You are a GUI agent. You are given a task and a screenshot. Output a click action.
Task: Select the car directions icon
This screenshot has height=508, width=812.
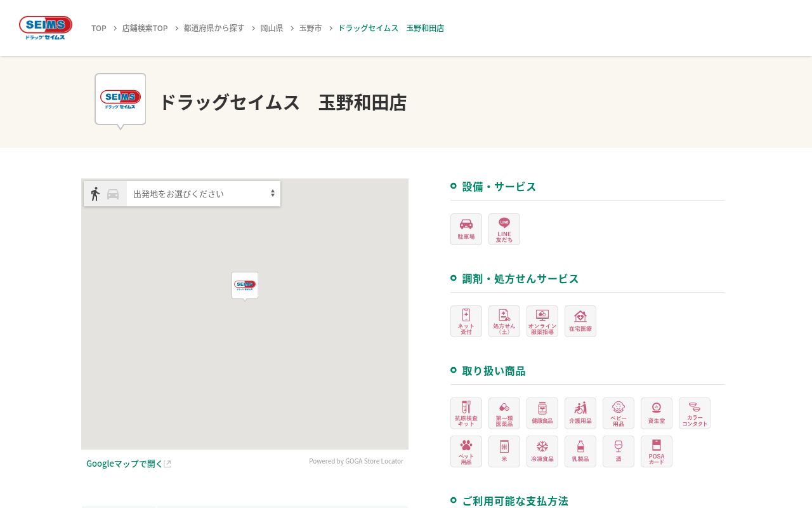(x=113, y=194)
